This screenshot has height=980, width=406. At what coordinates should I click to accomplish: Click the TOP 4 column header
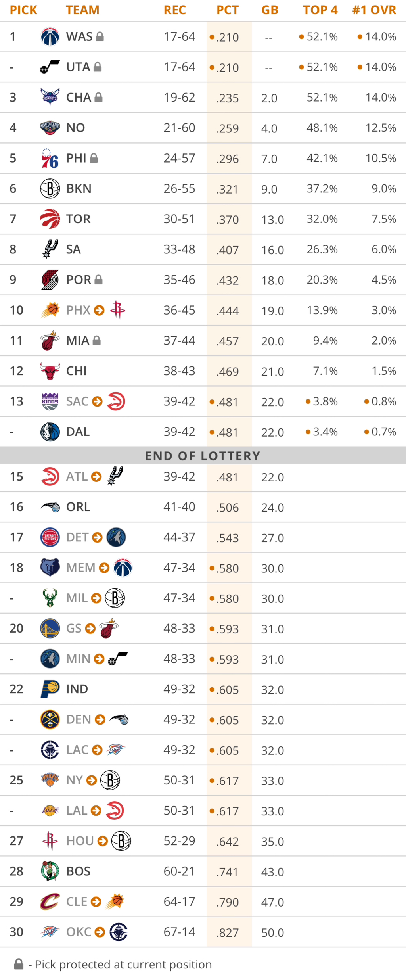(320, 10)
